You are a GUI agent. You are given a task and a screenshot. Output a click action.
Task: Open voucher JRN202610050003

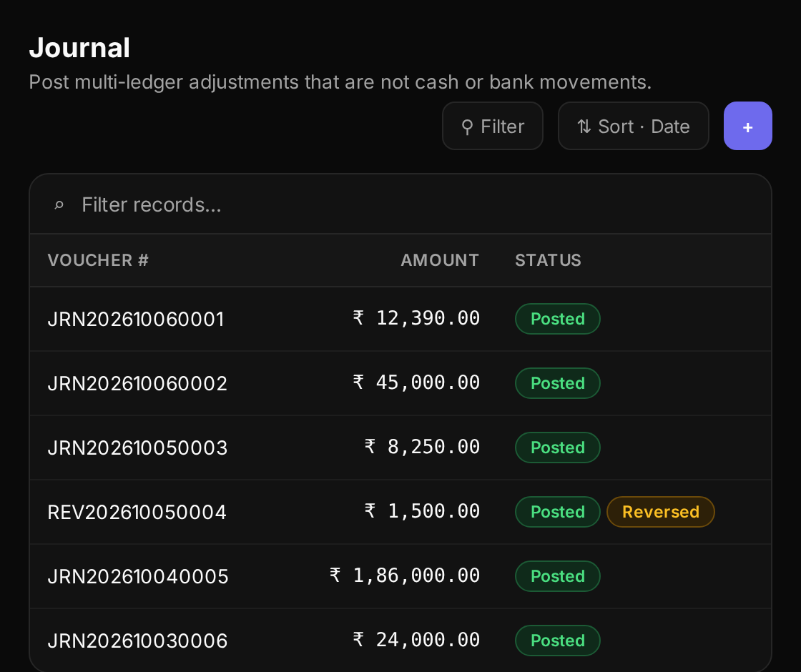tap(137, 448)
